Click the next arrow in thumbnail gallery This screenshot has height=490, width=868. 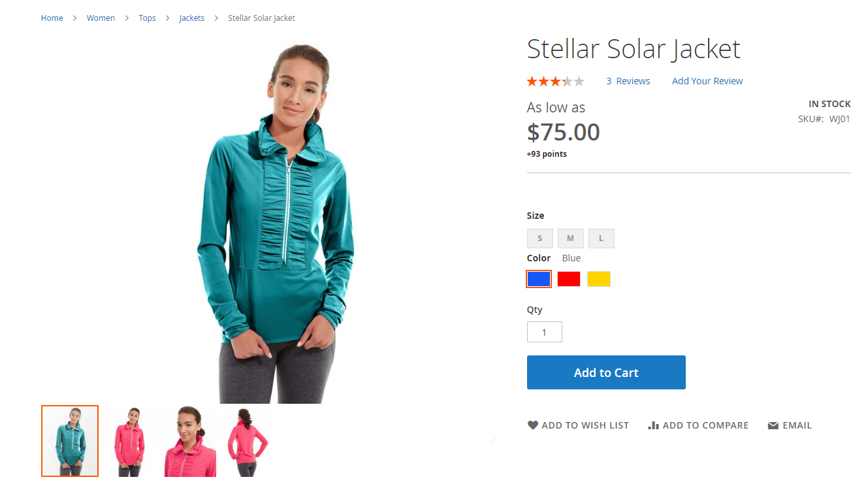click(x=492, y=438)
